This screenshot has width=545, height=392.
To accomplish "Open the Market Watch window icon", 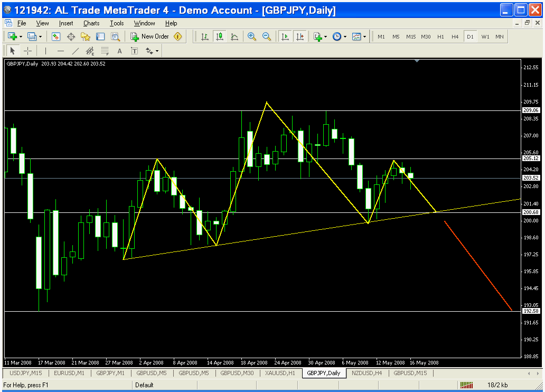I will (x=56, y=36).
